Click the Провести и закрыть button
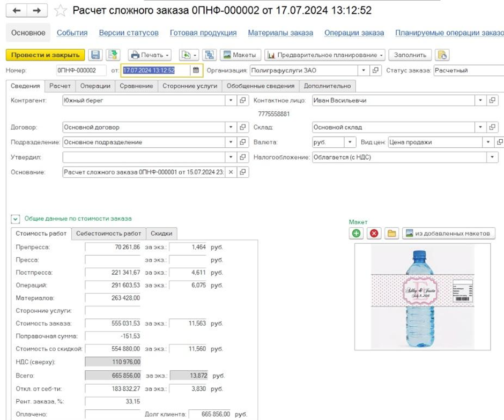 45,55
